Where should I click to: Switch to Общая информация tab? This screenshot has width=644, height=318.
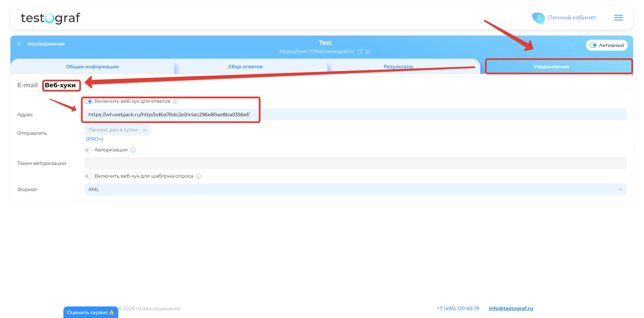pos(92,67)
